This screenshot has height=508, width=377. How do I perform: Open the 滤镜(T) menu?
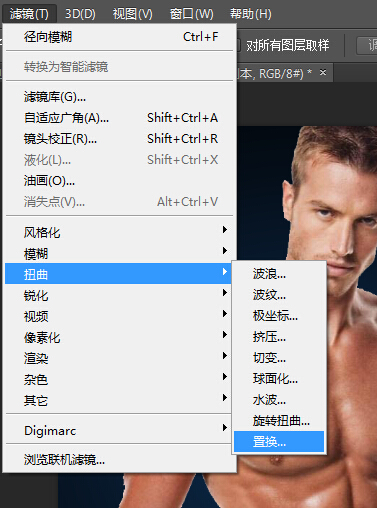(x=29, y=14)
